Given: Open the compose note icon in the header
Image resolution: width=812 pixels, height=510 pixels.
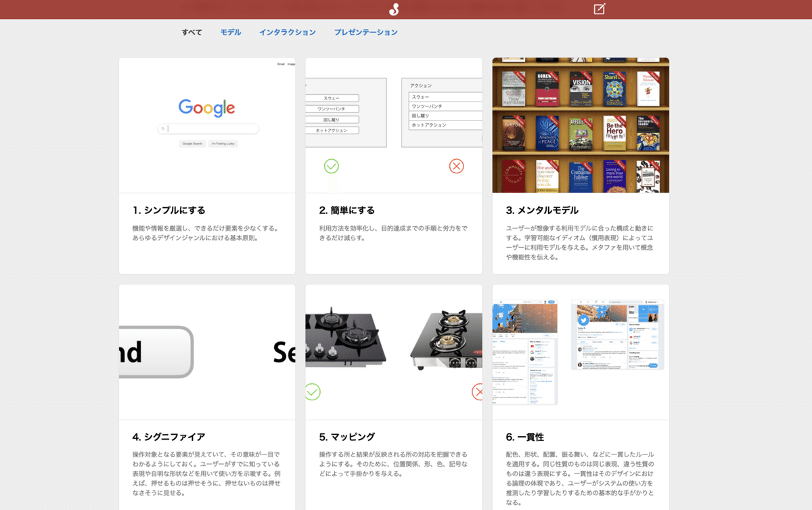Looking at the screenshot, I should [x=600, y=9].
